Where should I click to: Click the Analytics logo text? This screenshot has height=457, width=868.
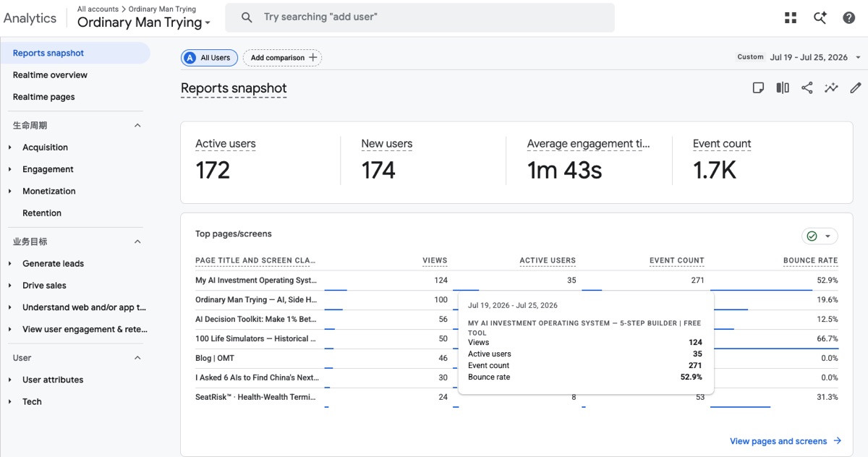click(x=30, y=18)
